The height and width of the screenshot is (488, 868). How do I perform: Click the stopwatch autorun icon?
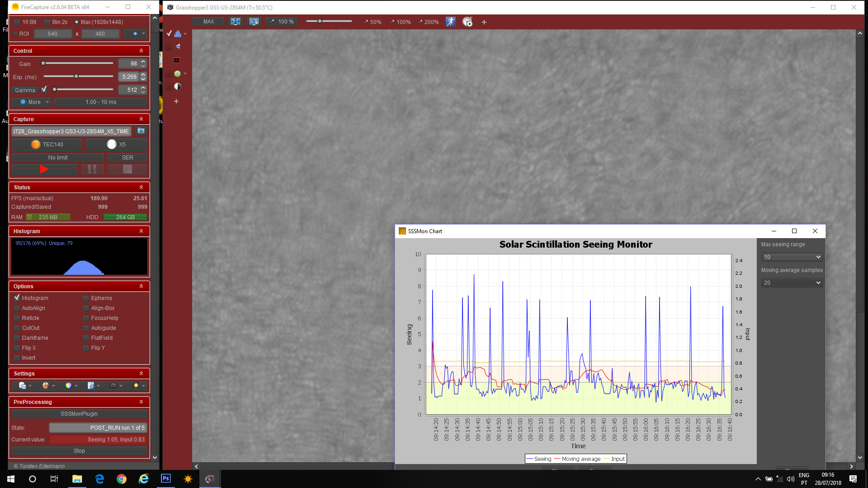[x=467, y=22]
